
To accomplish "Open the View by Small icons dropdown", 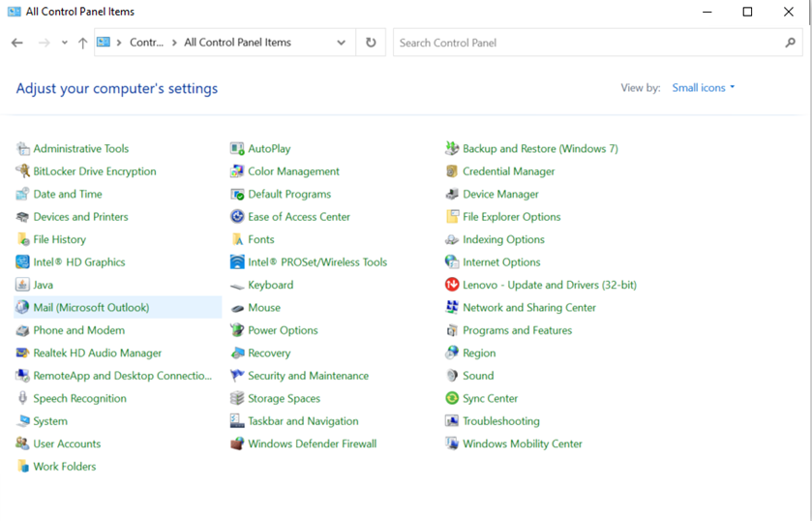I will (704, 88).
